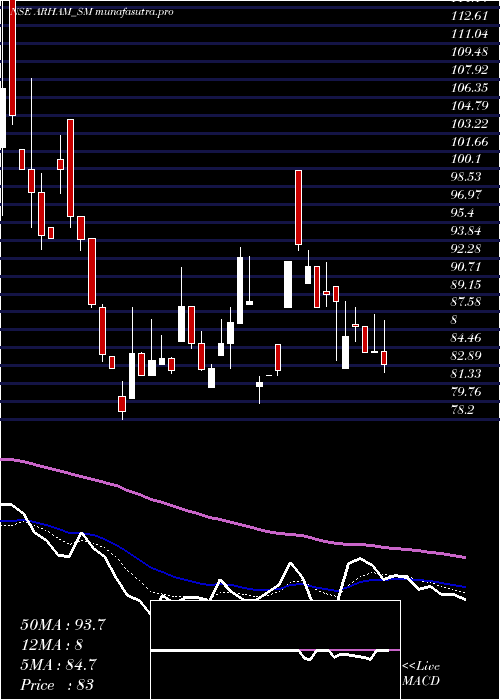The width and height of the screenshot is (500, 700).
Task: Select the 112.61 price axis label
Action: pyautogui.click(x=469, y=17)
